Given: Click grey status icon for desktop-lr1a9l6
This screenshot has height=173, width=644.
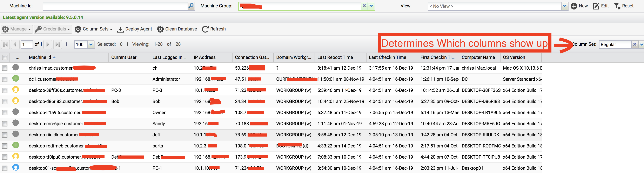Looking at the screenshot, I should 15,112.
